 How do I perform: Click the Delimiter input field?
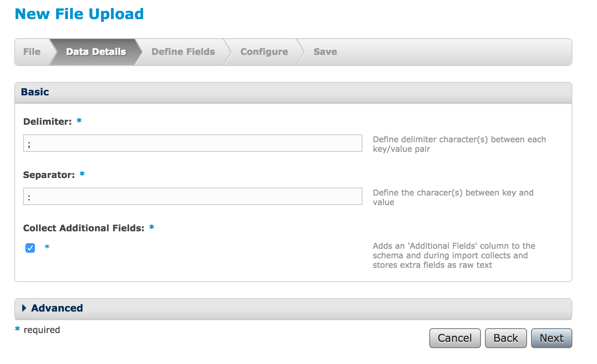[193, 143]
